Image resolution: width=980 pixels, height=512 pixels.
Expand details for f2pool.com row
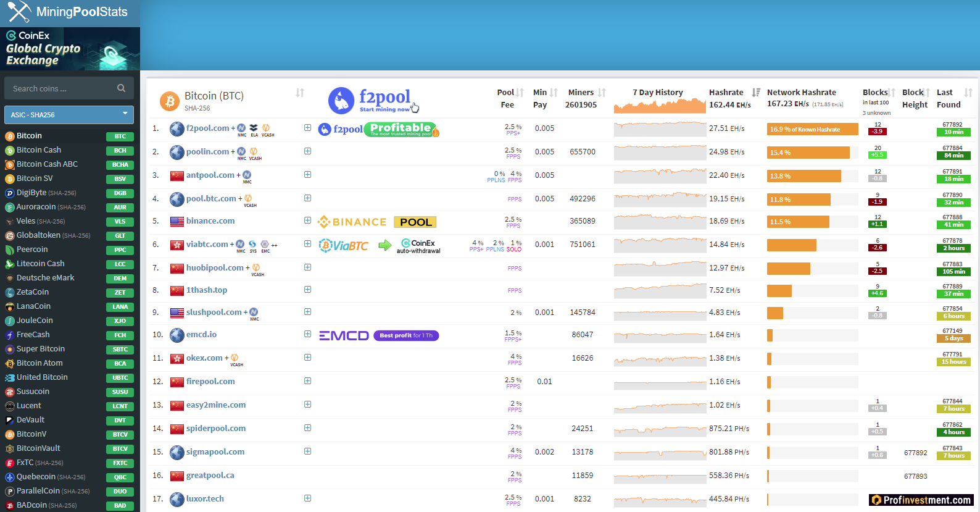(x=307, y=128)
